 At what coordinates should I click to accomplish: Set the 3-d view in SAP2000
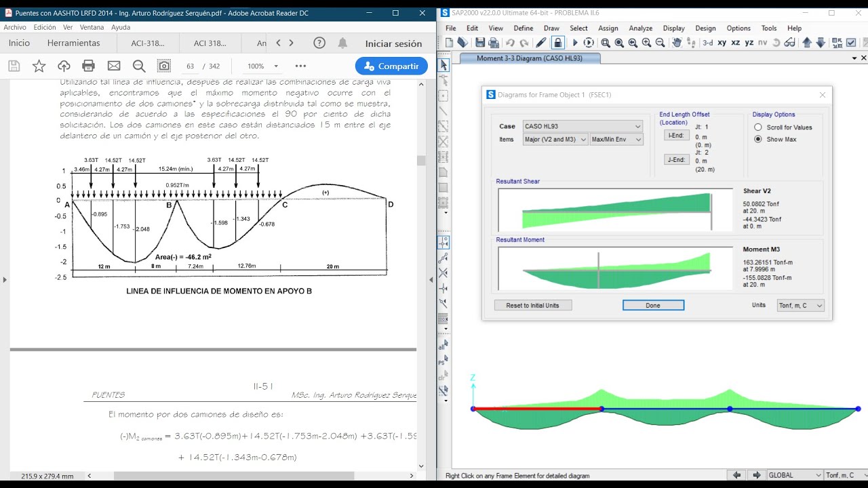pos(707,43)
